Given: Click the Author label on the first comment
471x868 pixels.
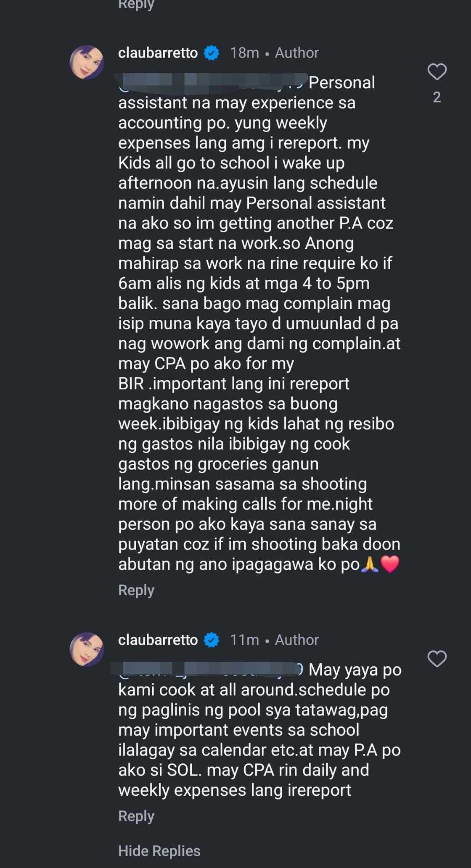Looking at the screenshot, I should (x=296, y=53).
